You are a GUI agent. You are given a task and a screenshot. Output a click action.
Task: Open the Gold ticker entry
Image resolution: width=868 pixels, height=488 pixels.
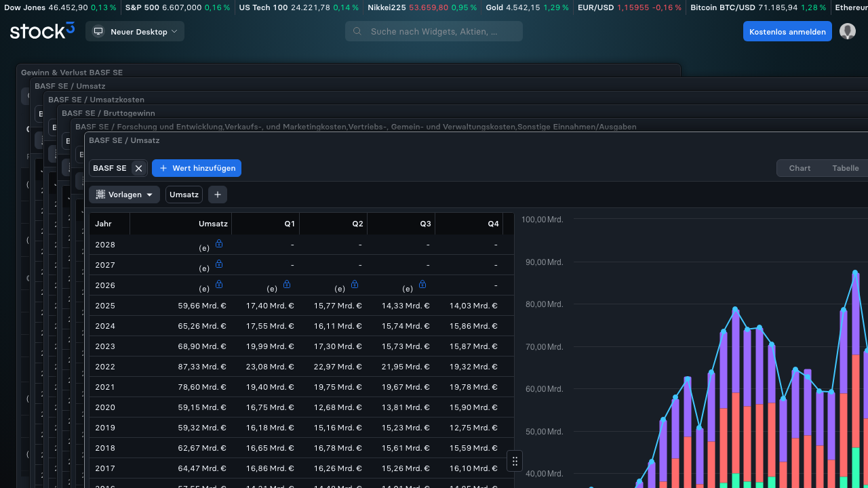(x=527, y=7)
